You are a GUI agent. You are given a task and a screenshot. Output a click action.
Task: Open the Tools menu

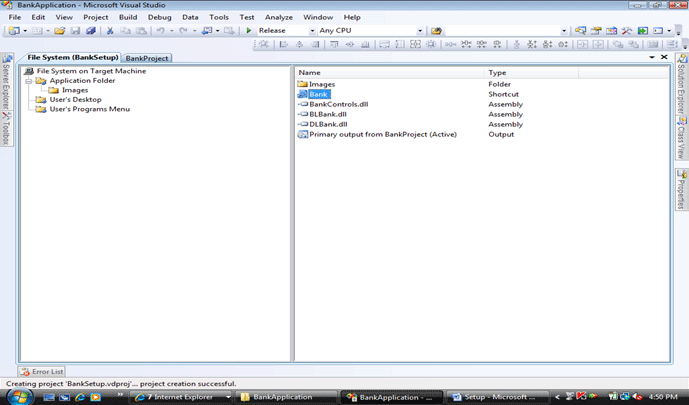(219, 17)
